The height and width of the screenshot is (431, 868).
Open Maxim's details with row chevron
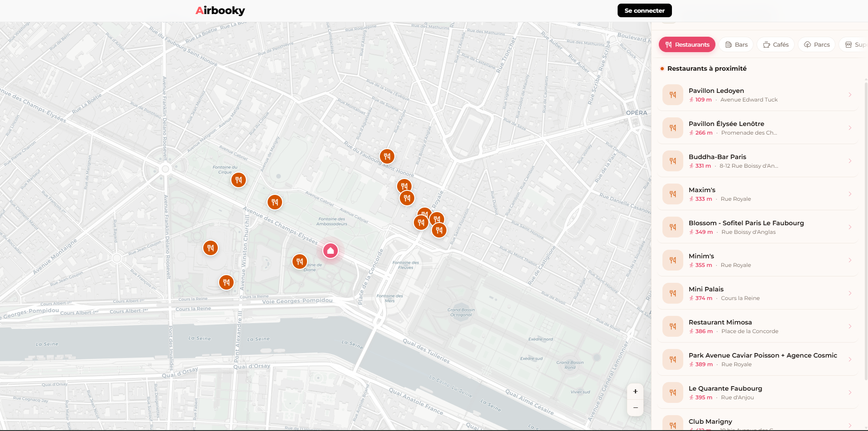(x=850, y=194)
